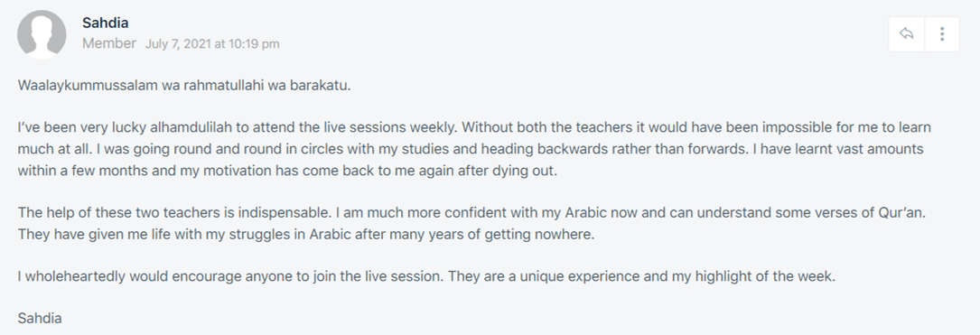Click the phrase highlight of the week
The image size is (980, 335).
pos(763,276)
